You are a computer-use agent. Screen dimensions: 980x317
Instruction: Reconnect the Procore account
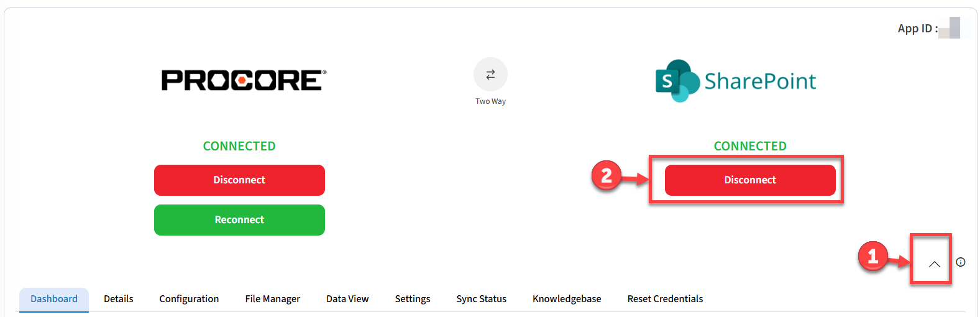tap(239, 220)
